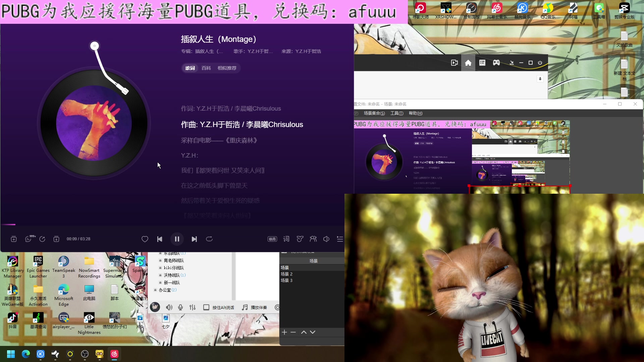Seek using the song progress bar
Viewport: 644px width, 362px height.
tap(172, 225)
